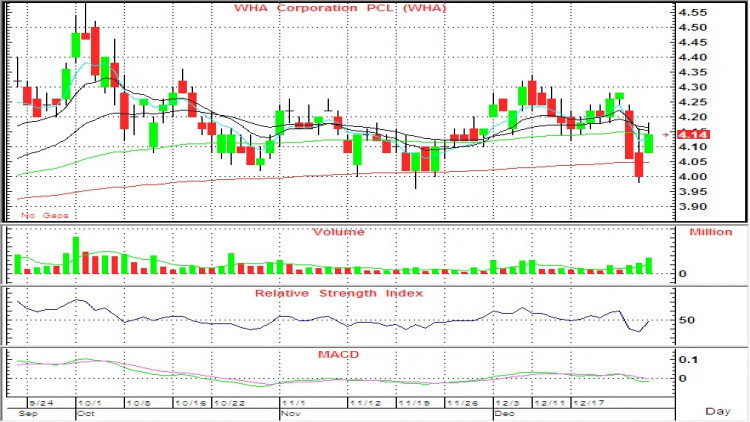The height and width of the screenshot is (422, 750).
Task: Click the 50 level label on RSI axis
Action: (x=687, y=320)
